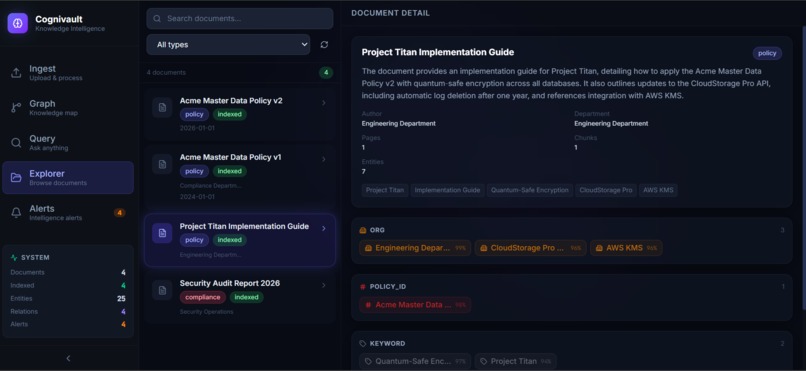Viewport: 806px width, 371px height.
Task: Collapse the sidebar with the left chevron
Action: point(68,358)
